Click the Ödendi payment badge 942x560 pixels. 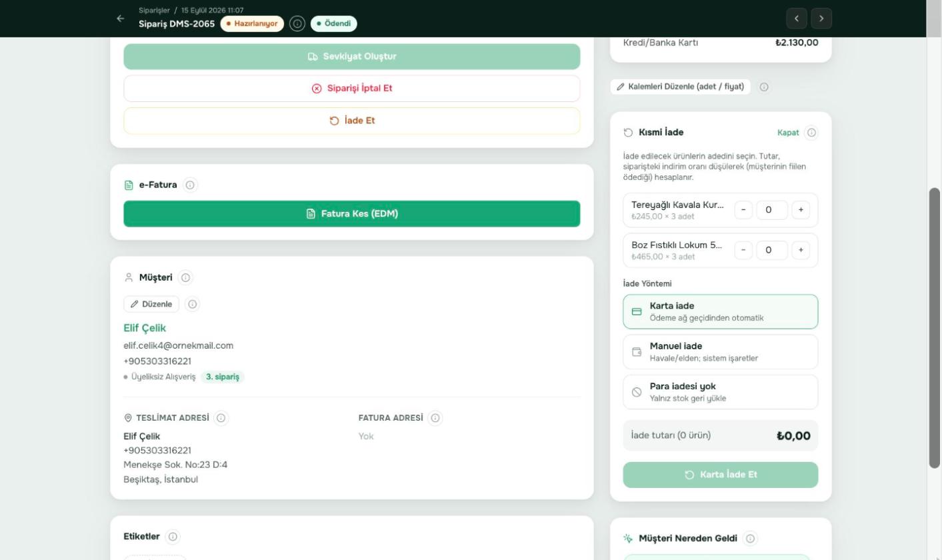[x=334, y=24]
